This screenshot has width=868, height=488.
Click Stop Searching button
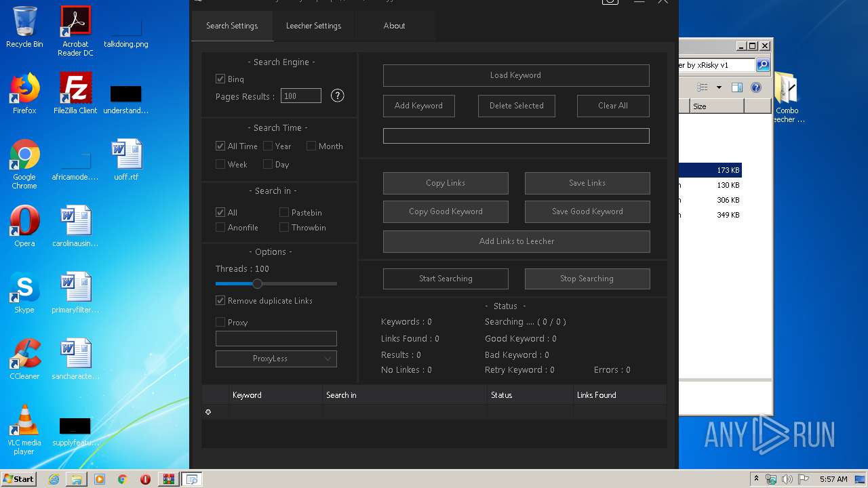pos(587,279)
